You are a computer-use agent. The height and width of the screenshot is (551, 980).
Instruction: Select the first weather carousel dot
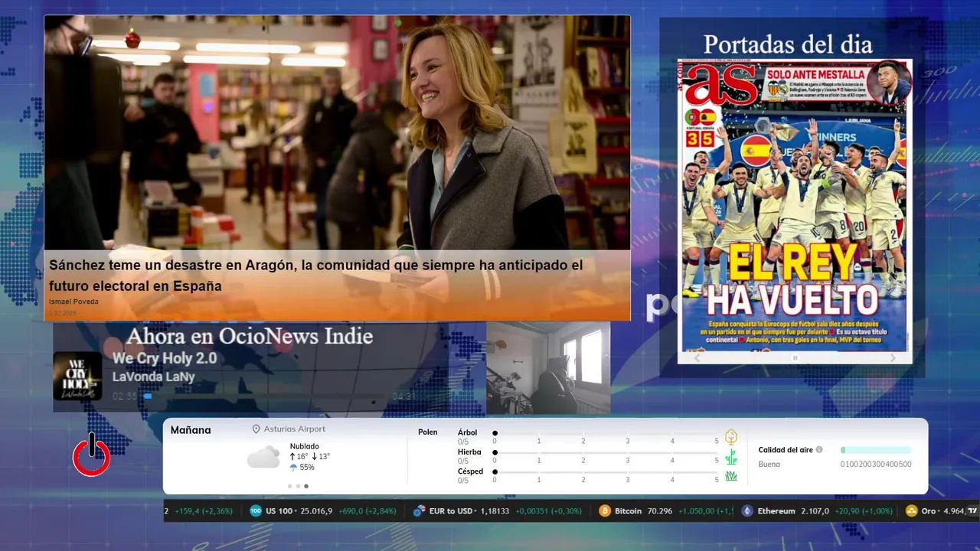pos(289,486)
